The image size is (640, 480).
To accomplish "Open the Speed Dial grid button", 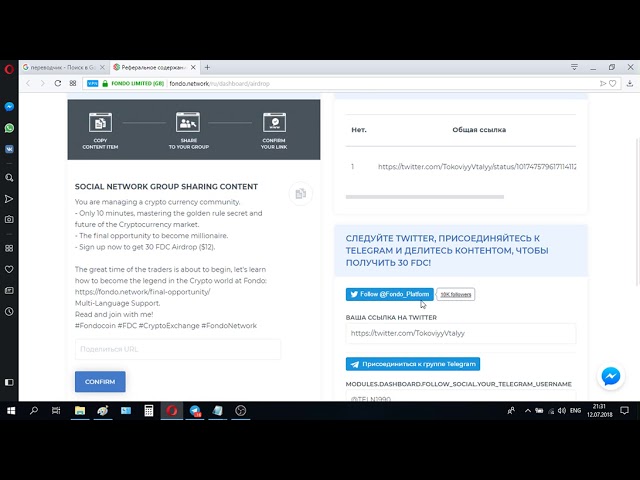I will 73,83.
